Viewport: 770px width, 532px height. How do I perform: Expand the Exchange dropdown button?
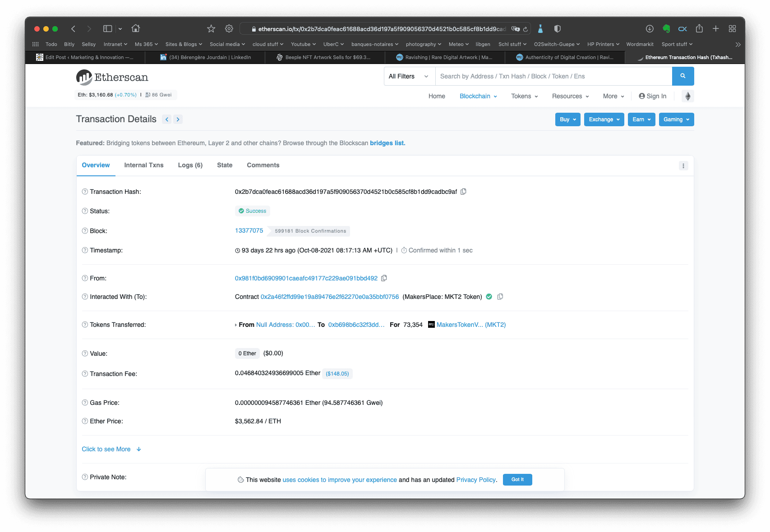point(604,119)
